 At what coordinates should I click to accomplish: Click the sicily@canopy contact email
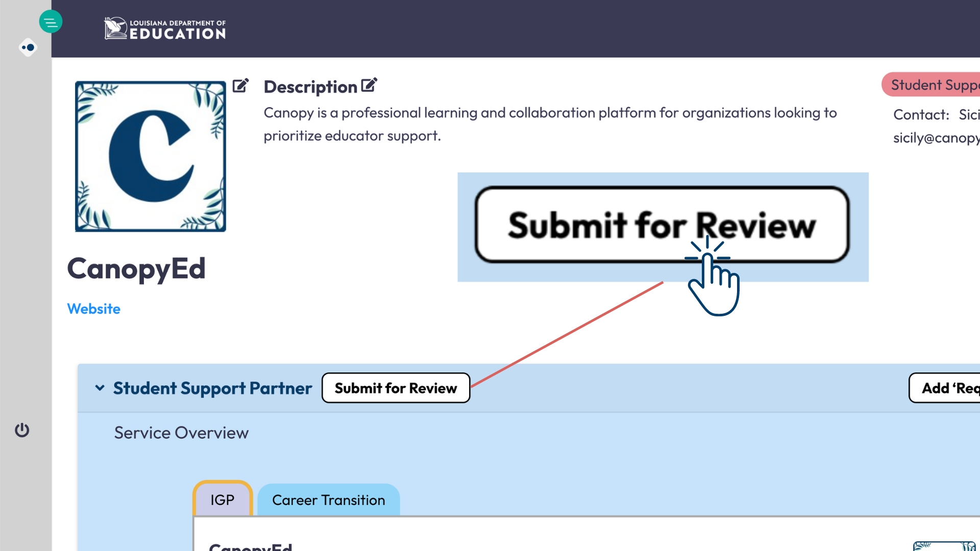pyautogui.click(x=936, y=138)
